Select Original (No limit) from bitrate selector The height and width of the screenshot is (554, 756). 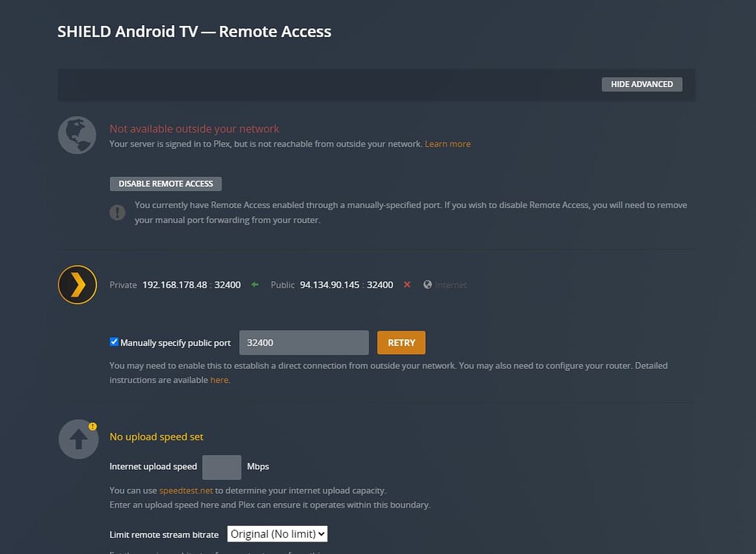click(277, 533)
